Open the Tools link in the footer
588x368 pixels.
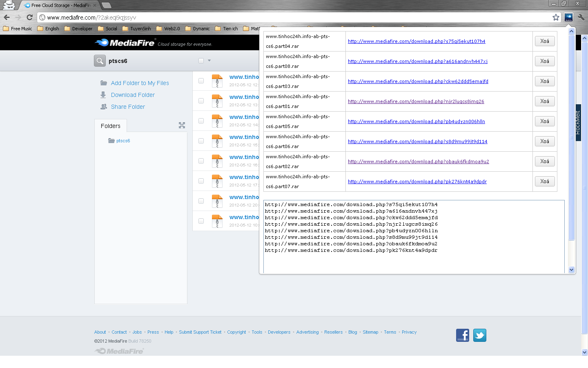(257, 332)
